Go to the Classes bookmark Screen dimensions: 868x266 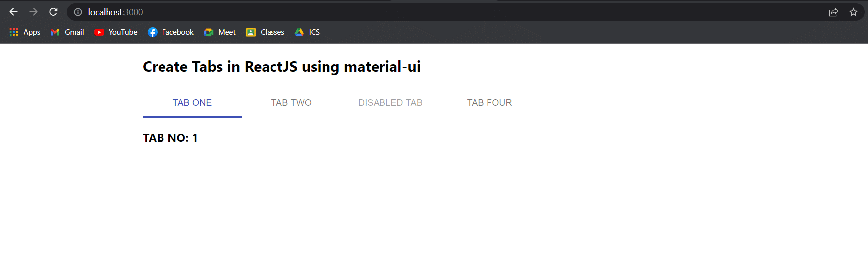tap(265, 32)
